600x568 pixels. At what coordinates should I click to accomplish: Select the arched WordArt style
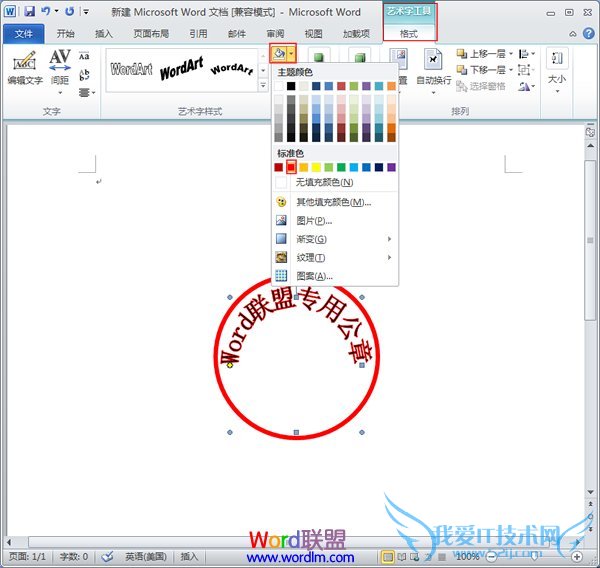(x=232, y=69)
